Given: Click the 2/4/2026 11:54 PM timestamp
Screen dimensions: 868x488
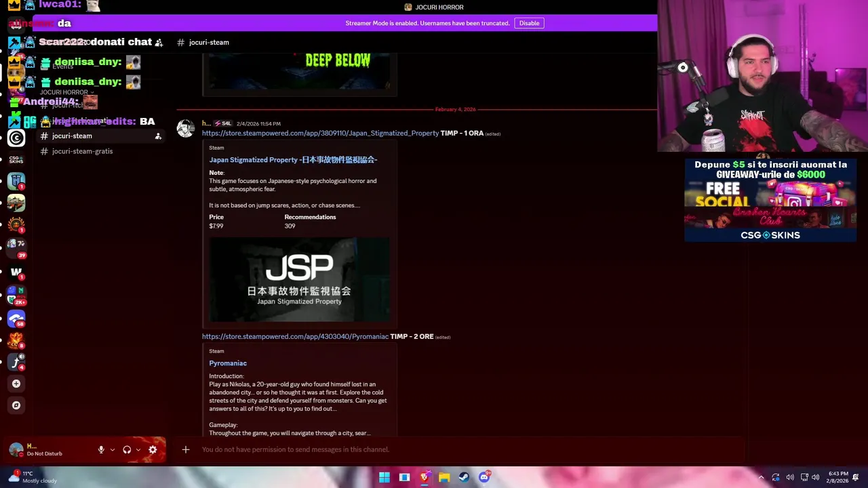Looking at the screenshot, I should tap(258, 123).
